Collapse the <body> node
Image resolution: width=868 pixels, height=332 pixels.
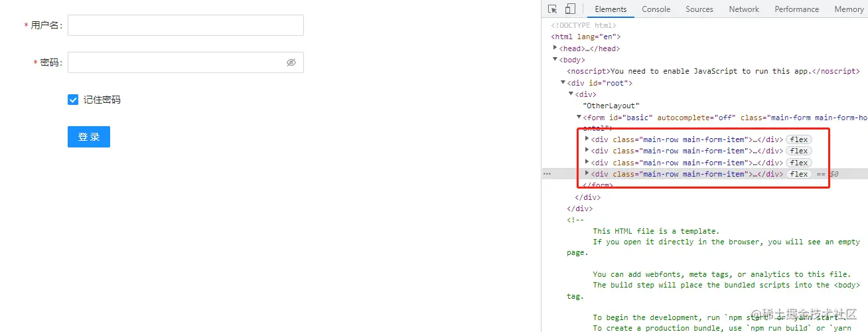pyautogui.click(x=555, y=59)
